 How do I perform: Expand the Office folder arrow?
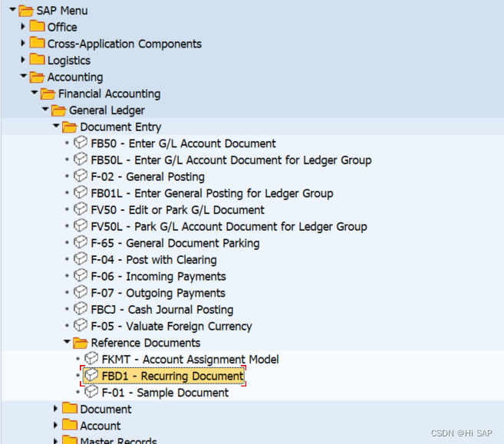pos(23,26)
